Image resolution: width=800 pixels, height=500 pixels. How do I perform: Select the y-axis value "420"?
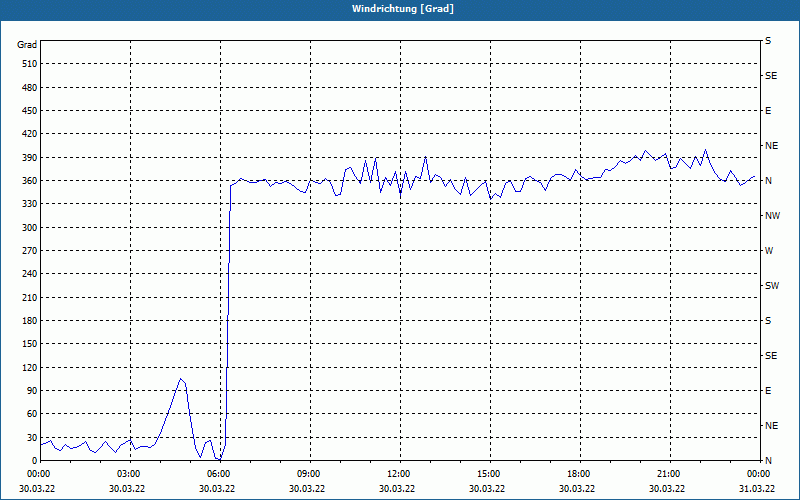tap(30, 134)
